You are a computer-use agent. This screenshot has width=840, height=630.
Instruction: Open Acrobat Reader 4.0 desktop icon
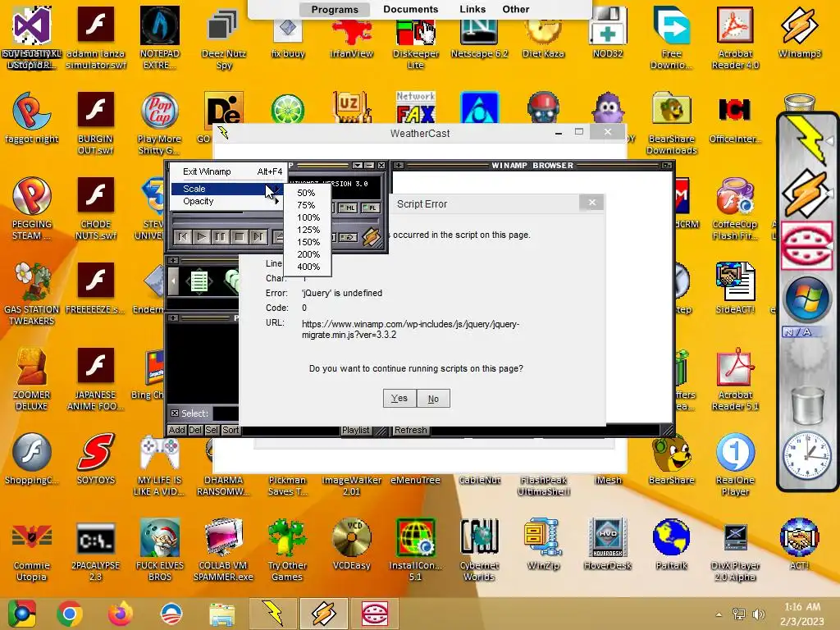(735, 39)
